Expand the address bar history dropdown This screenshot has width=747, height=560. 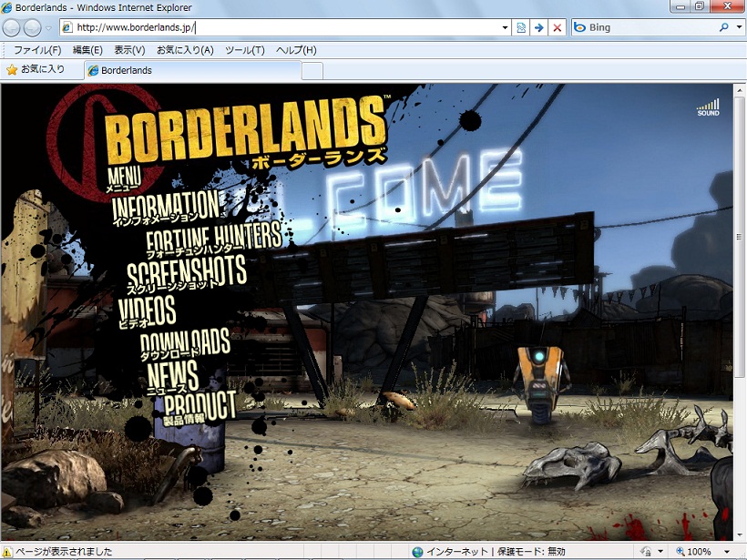pyautogui.click(x=505, y=27)
